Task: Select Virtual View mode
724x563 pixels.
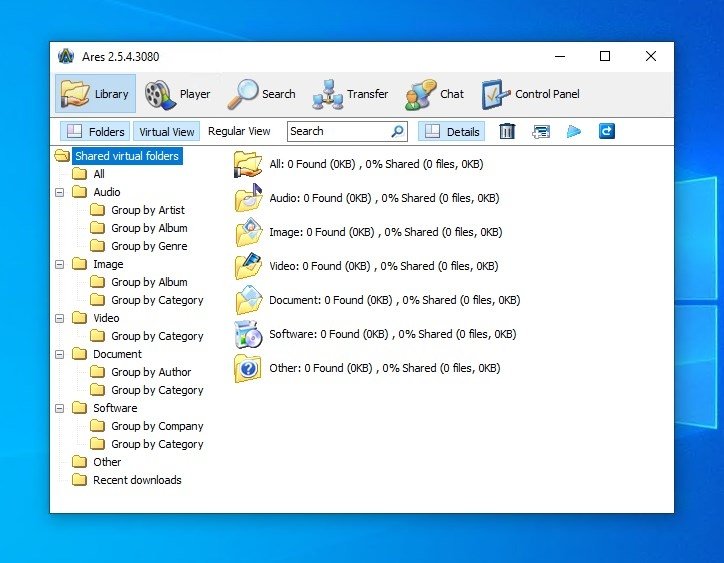Action: pyautogui.click(x=167, y=132)
